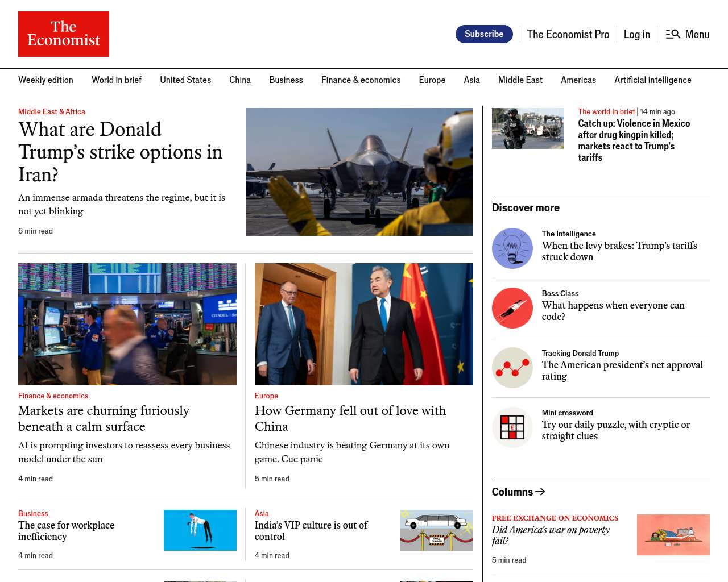Go to Artificial intelligence section

[652, 80]
